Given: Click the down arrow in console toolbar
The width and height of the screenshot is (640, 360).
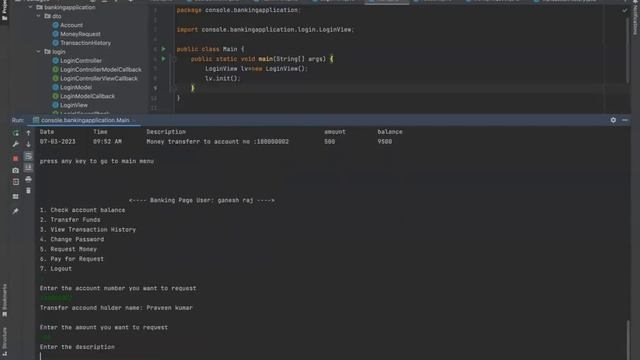Looking at the screenshot, I should coord(28,144).
